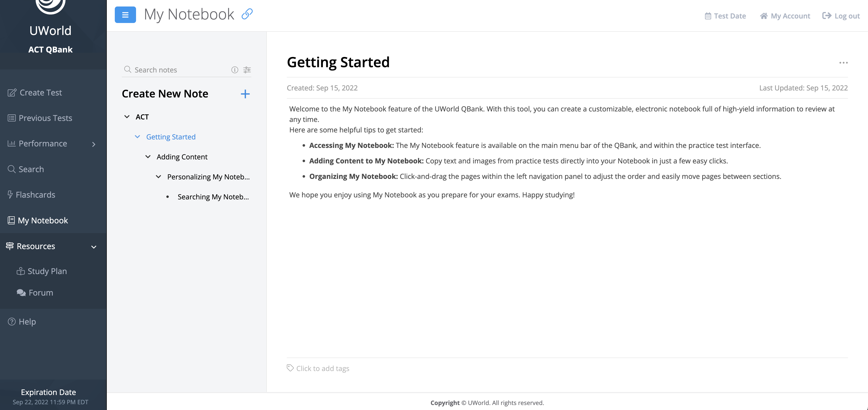Log out of the account
Viewport: 868px width, 410px height.
tap(841, 16)
